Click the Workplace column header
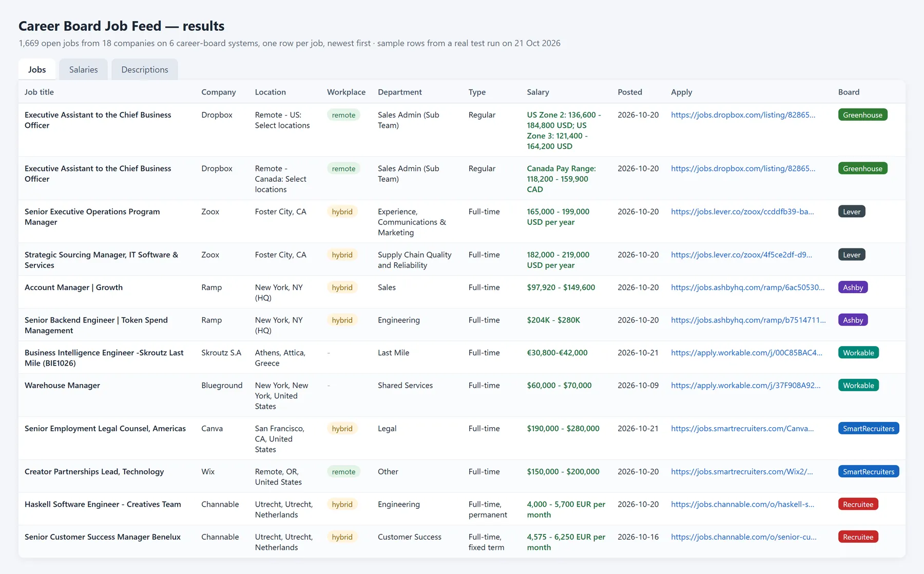 346,92
